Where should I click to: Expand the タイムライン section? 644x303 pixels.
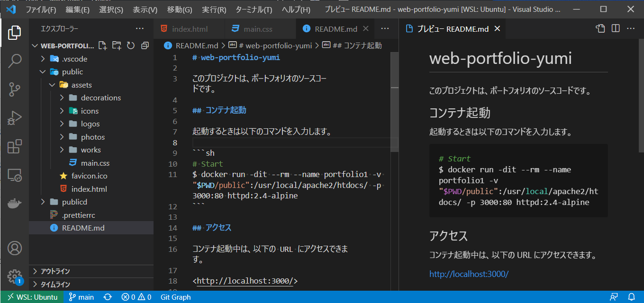tap(91, 285)
